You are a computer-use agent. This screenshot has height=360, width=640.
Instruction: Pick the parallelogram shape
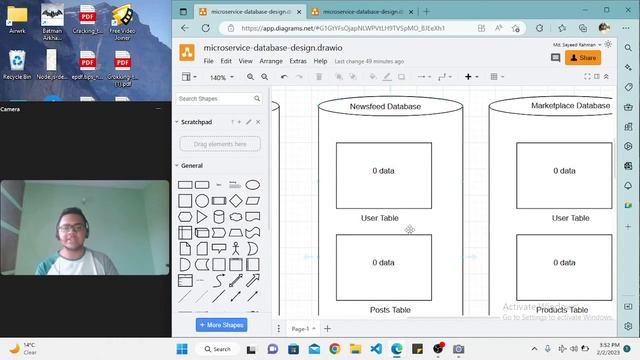[x=252, y=201]
